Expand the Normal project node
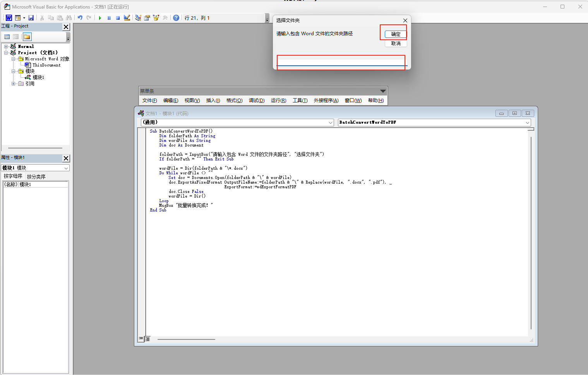 6,46
